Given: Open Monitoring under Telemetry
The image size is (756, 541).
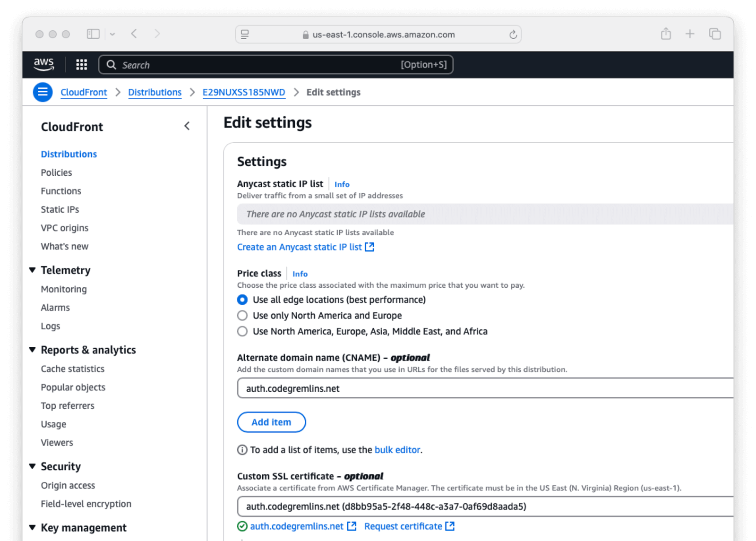Looking at the screenshot, I should tap(64, 289).
